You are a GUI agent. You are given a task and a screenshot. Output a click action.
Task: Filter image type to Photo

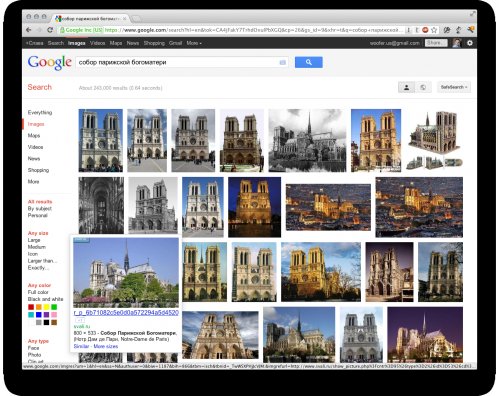[34, 355]
